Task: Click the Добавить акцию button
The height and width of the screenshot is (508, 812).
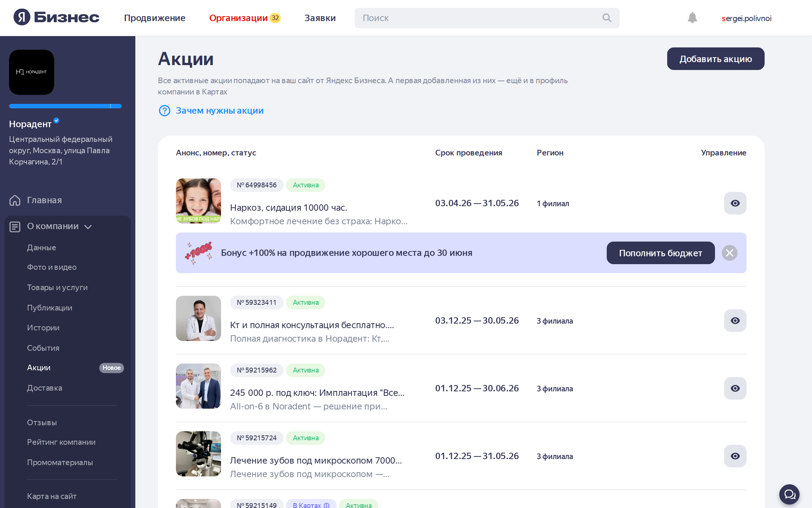Action: tap(716, 59)
